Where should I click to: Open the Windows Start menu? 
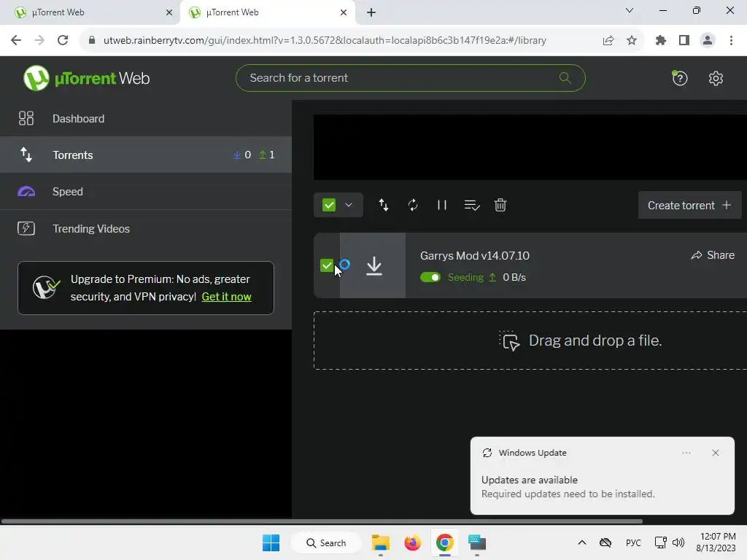click(x=271, y=542)
